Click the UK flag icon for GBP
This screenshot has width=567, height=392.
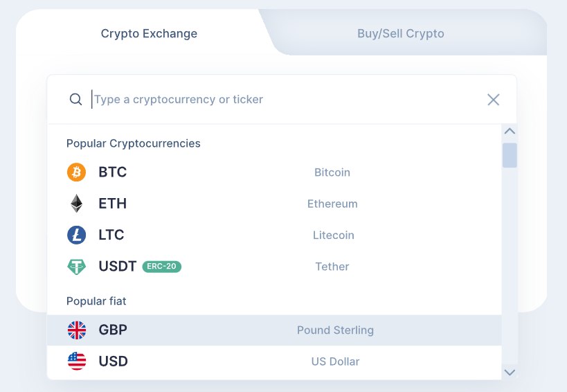pyautogui.click(x=77, y=330)
